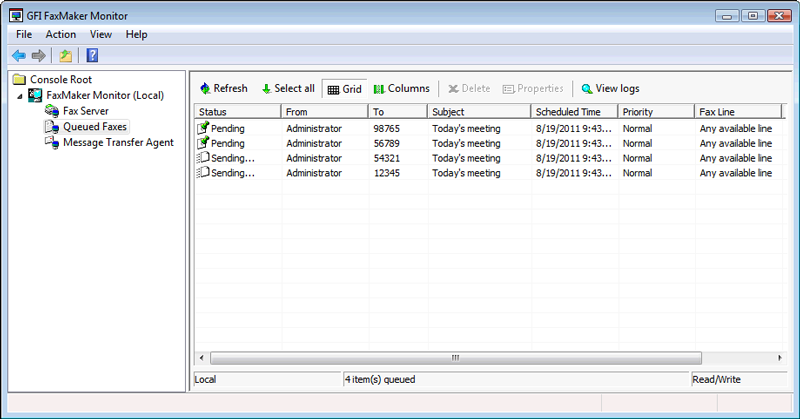Sort by the To column header
The height and width of the screenshot is (419, 800).
398,111
